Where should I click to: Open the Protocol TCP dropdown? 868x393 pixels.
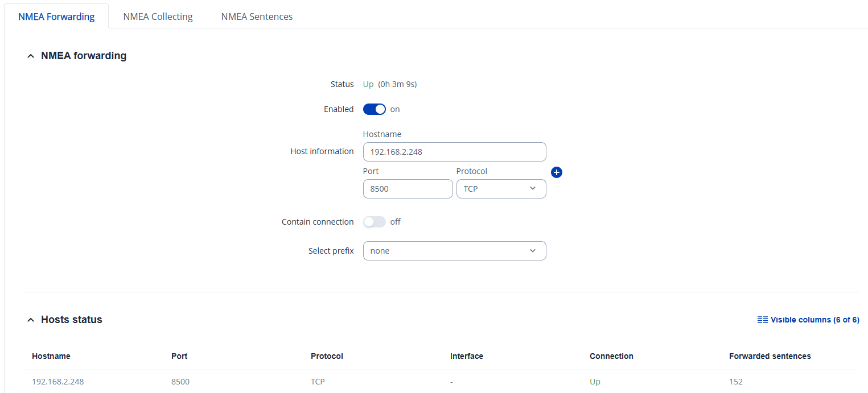point(501,189)
